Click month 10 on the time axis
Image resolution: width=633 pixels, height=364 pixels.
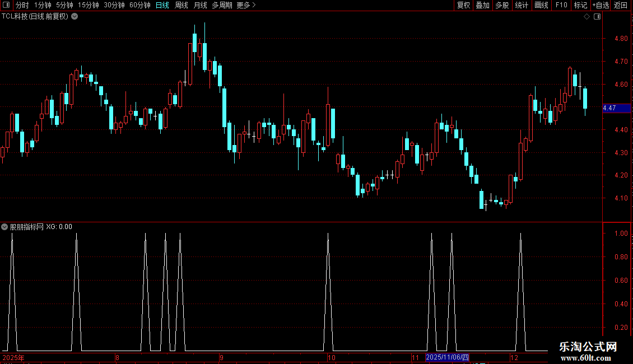pos(332,357)
